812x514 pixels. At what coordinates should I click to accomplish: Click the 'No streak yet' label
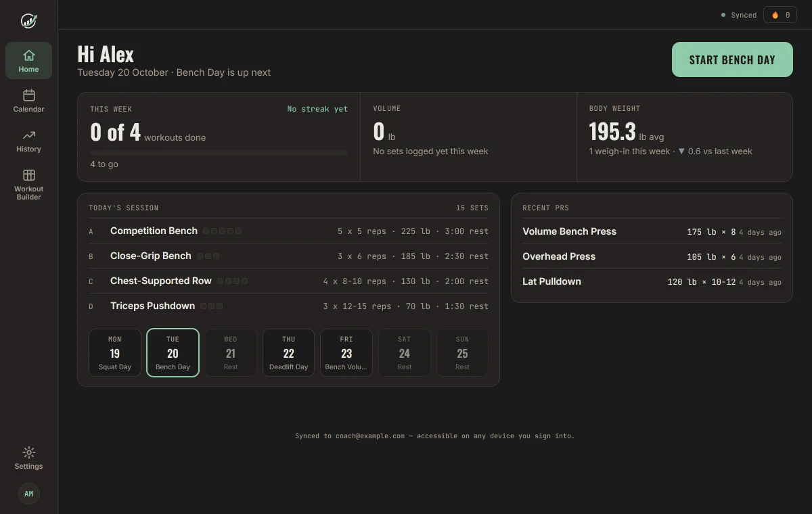[317, 109]
